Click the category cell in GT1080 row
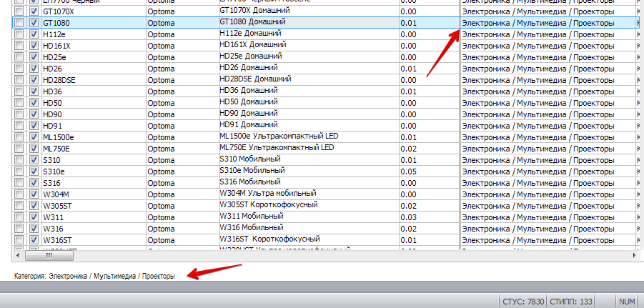The width and height of the screenshot is (644, 308). [548, 23]
